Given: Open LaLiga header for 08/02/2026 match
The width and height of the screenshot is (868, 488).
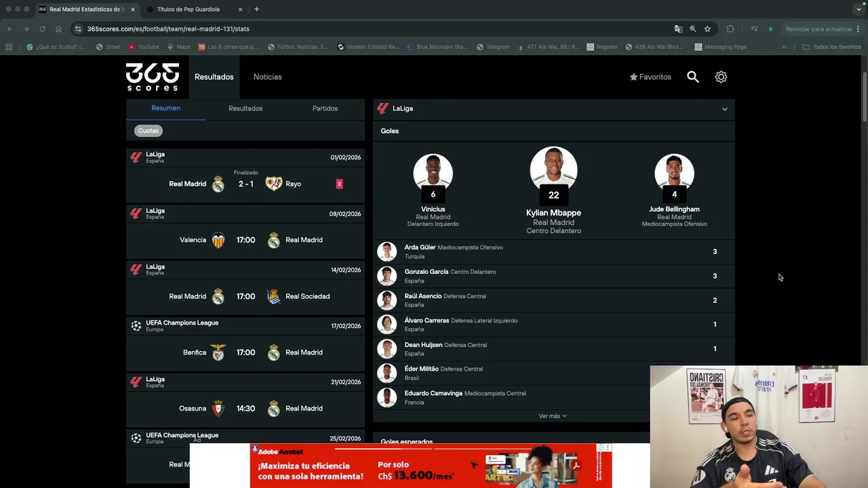Looking at the screenshot, I should click(245, 213).
